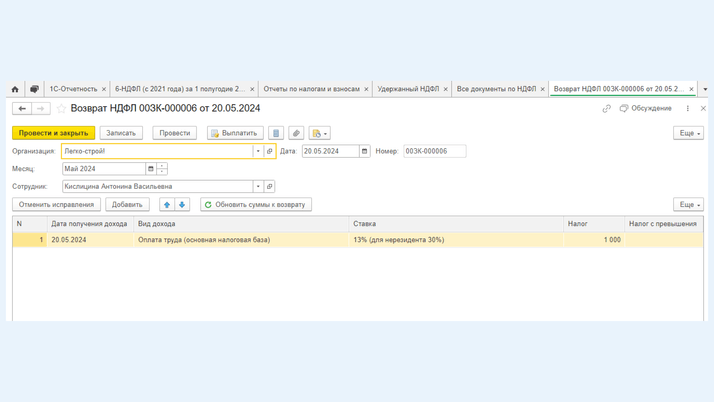Click the Провести и закрыть button

tap(54, 133)
